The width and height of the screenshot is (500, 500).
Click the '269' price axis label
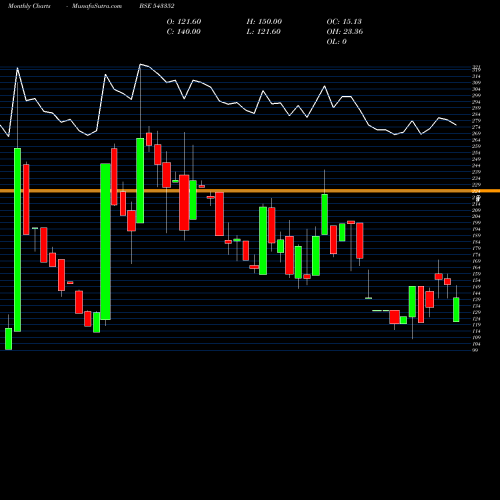tap(476, 133)
